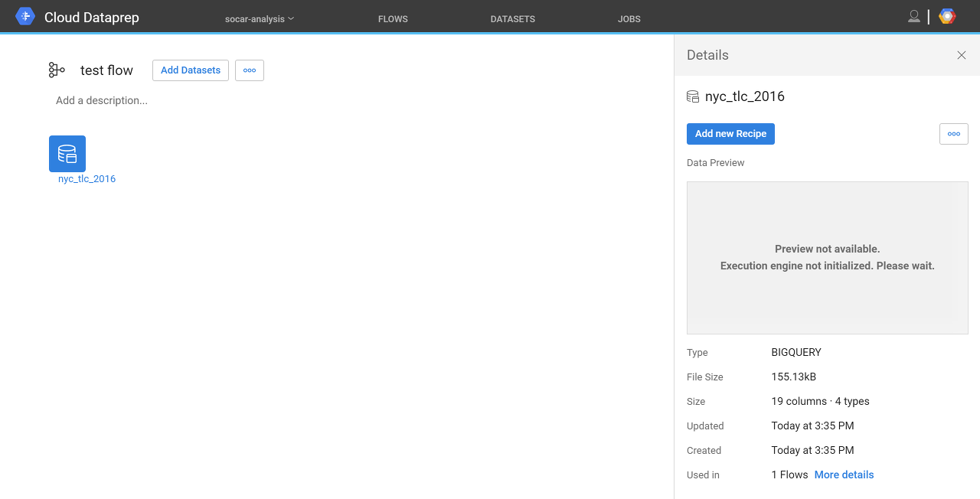980x499 pixels.
Task: Navigate to the DATASETS page
Action: click(512, 18)
